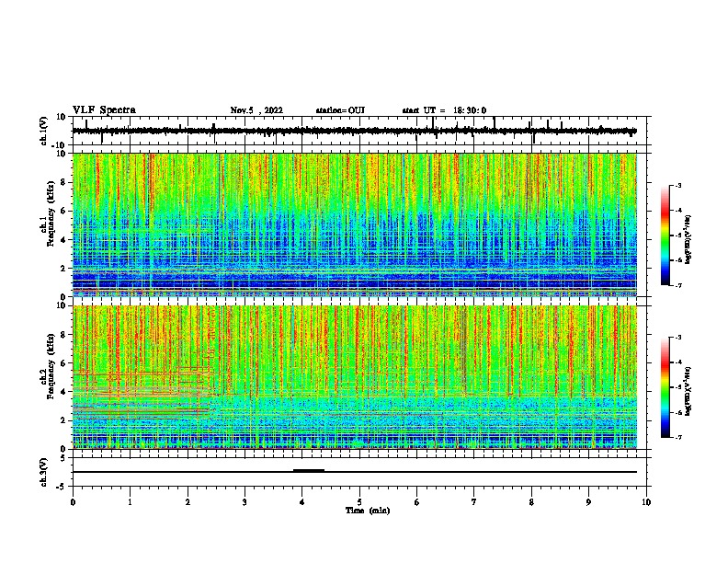Screen dimensions: 728x563
Task: Click the "3" tick on the time axis
Action: point(245,502)
